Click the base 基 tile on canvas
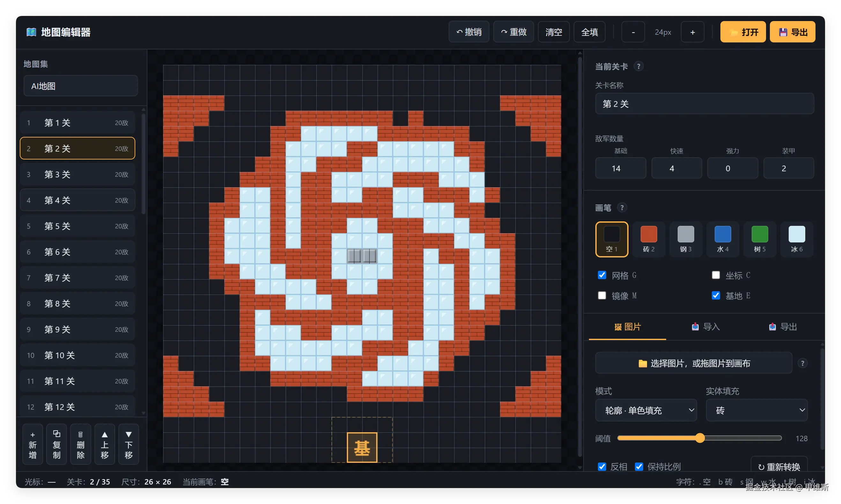This screenshot has width=841, height=504. [x=362, y=448]
